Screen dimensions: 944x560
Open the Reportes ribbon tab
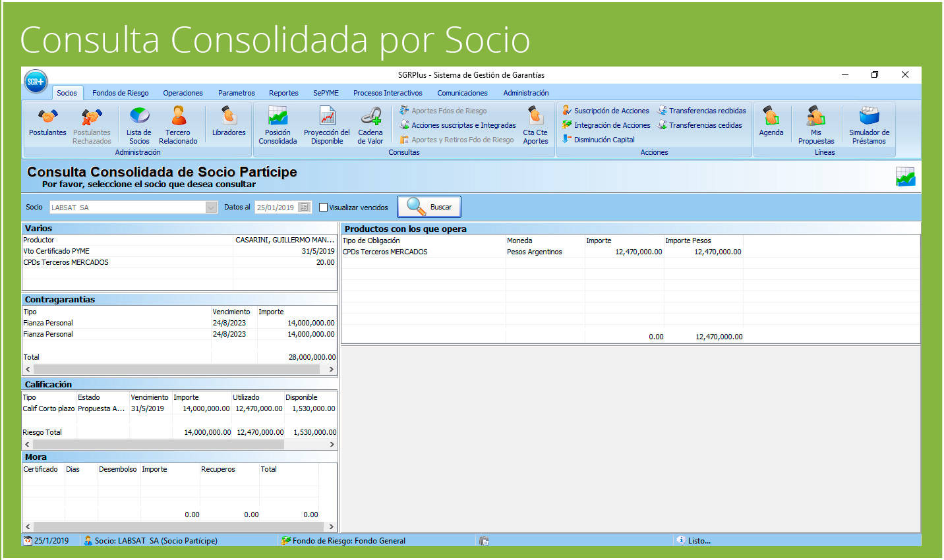click(283, 93)
